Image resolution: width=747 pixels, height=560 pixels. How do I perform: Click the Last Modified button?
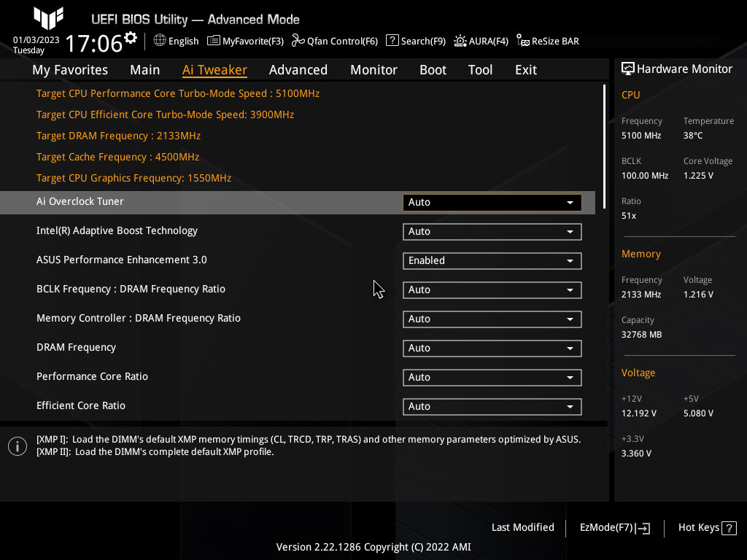[x=522, y=527]
